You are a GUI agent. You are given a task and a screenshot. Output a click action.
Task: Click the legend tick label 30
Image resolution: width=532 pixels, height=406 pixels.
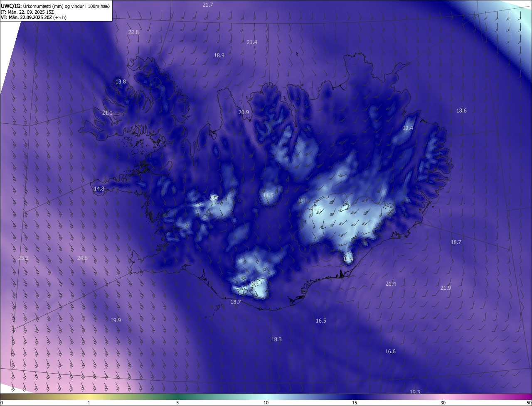click(443, 403)
